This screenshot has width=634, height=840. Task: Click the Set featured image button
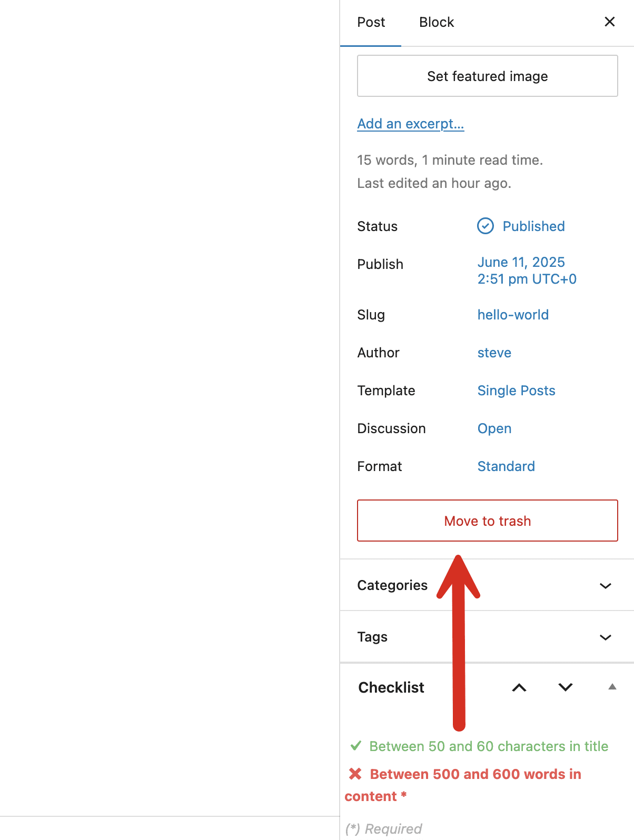[x=487, y=76]
